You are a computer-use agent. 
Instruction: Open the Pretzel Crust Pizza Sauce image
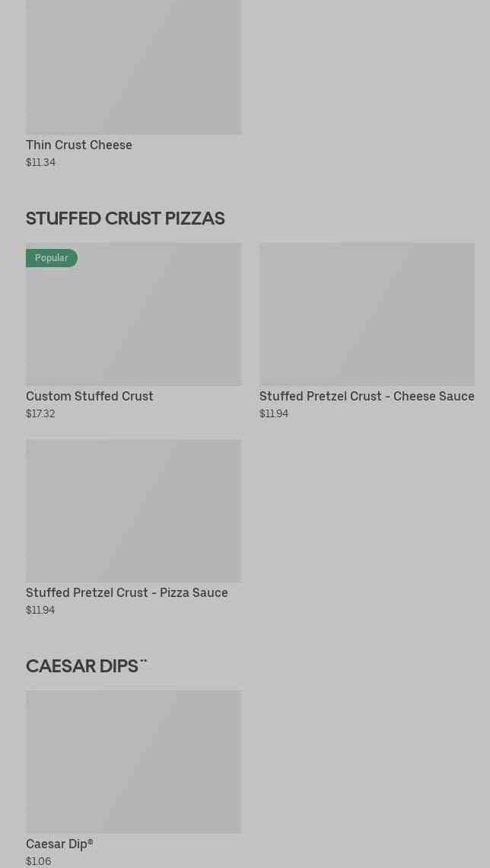pos(133,510)
